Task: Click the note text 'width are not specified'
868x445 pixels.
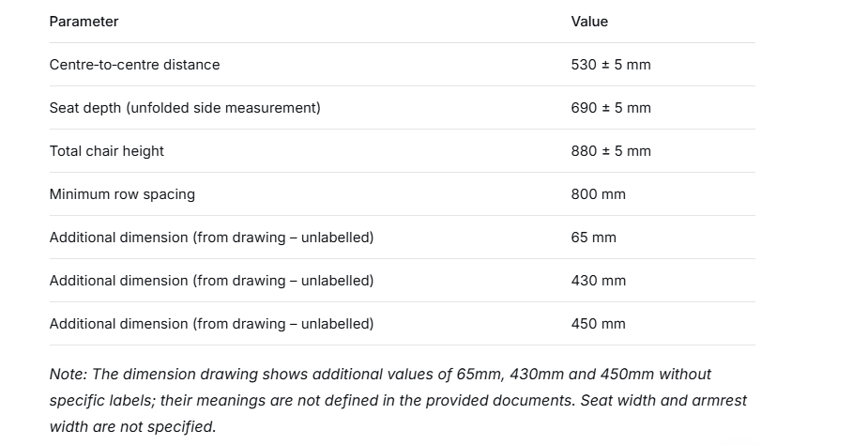Action: 133,427
